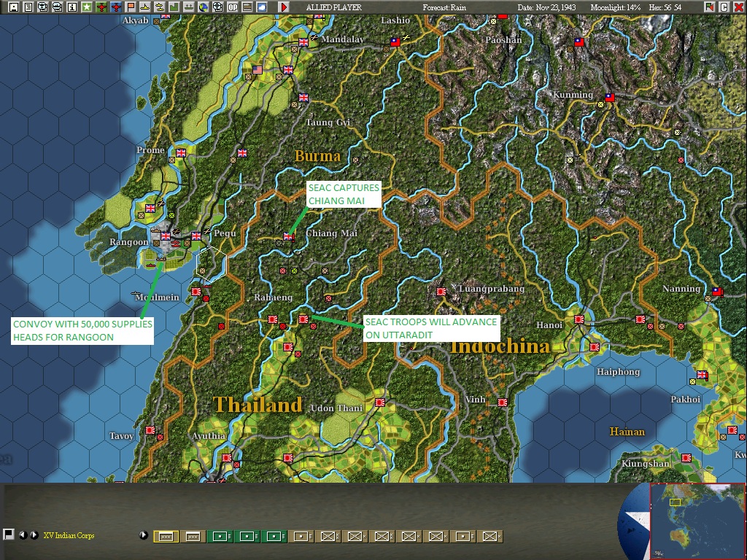747x560 pixels.
Task: Click the Hex: 56 54 coordinates text
Action: (x=665, y=7)
